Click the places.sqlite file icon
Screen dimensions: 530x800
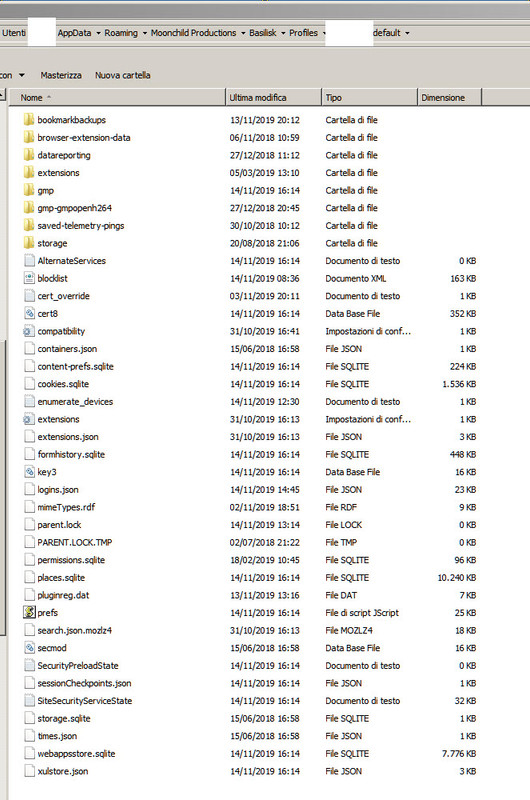pyautogui.click(x=30, y=578)
